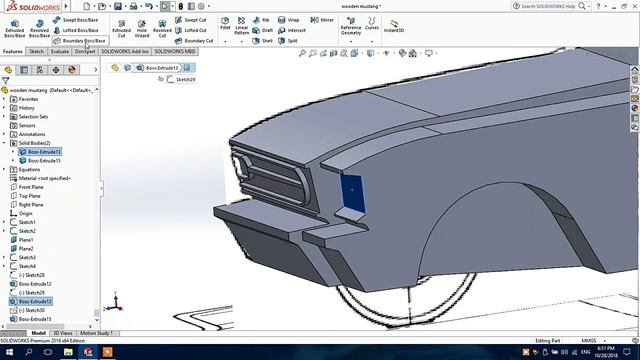This screenshot has width=640, height=360.
Task: Click the feature tree filter icon
Action: (5, 81)
